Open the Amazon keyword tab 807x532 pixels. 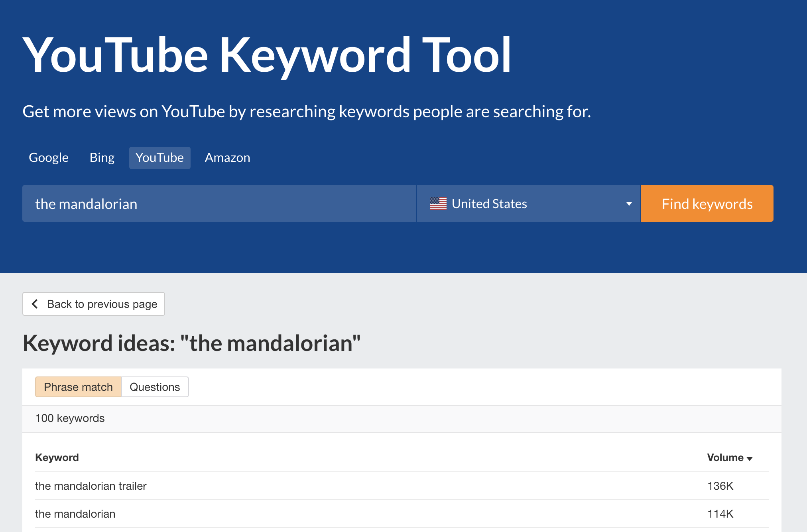pos(227,158)
